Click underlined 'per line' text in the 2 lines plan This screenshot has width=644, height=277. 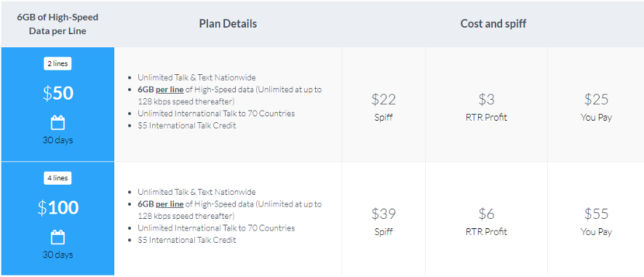170,89
